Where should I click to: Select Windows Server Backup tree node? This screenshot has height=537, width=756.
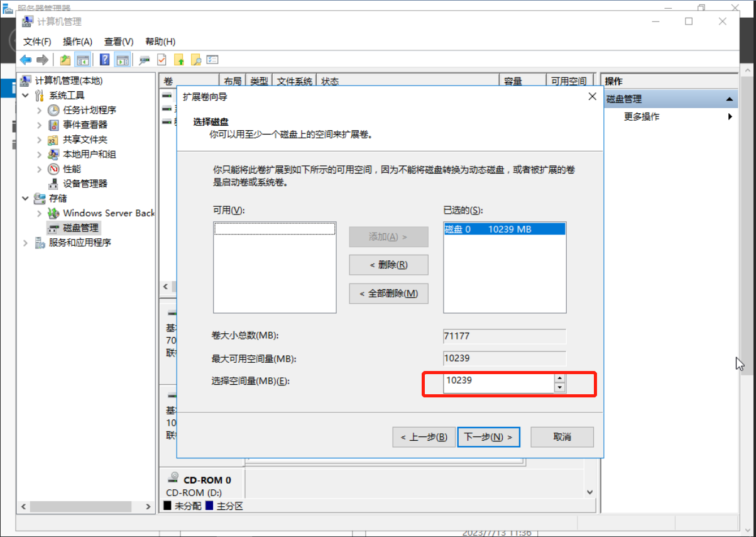coord(109,213)
